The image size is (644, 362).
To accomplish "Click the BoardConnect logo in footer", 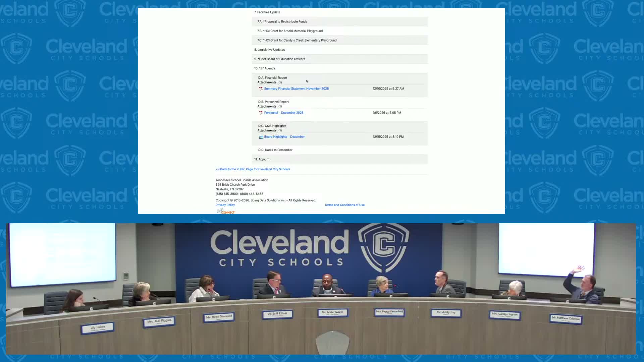I will pos(226,211).
